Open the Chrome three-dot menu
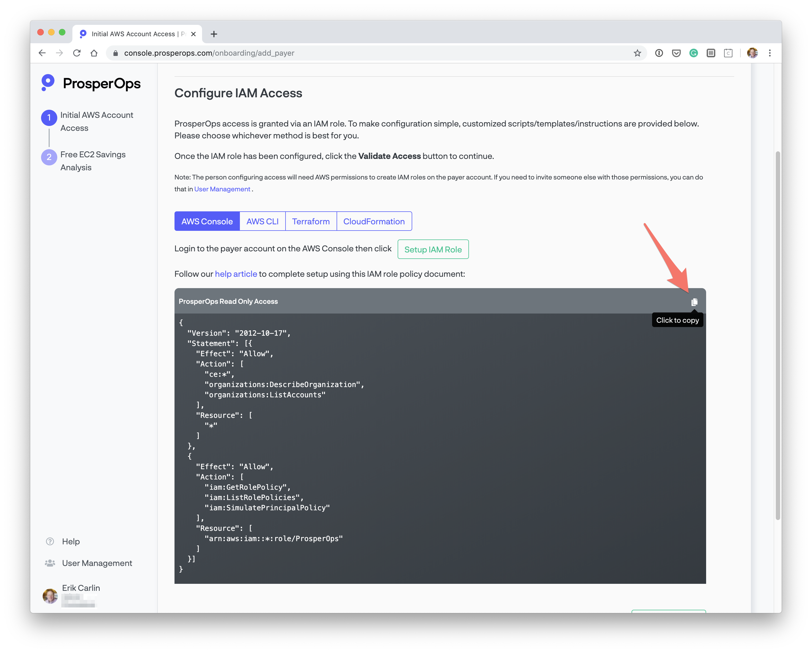The height and width of the screenshot is (653, 812). [770, 53]
